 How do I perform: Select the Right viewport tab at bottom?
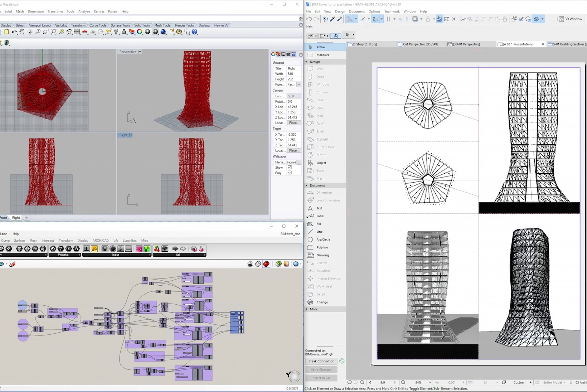tap(16, 218)
